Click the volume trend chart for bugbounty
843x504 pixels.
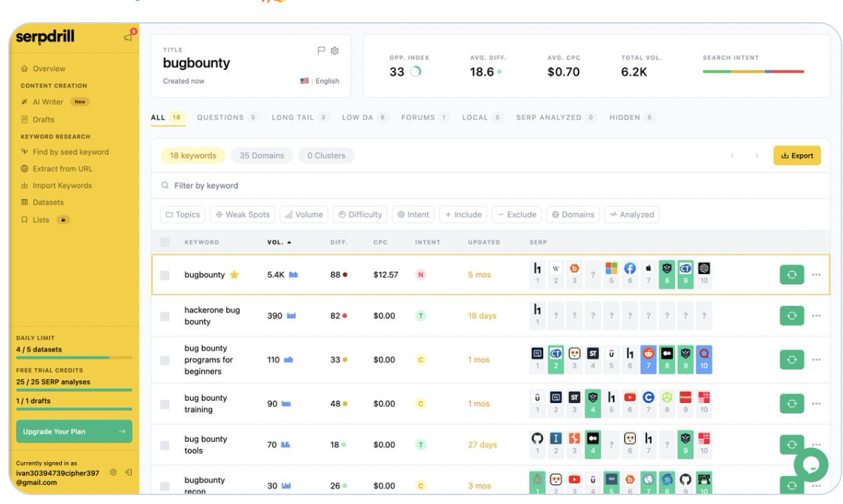293,275
